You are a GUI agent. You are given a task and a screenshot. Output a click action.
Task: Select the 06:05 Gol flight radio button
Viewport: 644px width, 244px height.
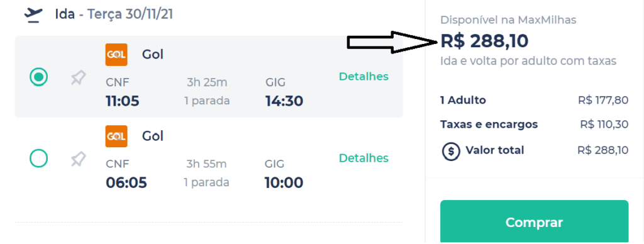(39, 158)
